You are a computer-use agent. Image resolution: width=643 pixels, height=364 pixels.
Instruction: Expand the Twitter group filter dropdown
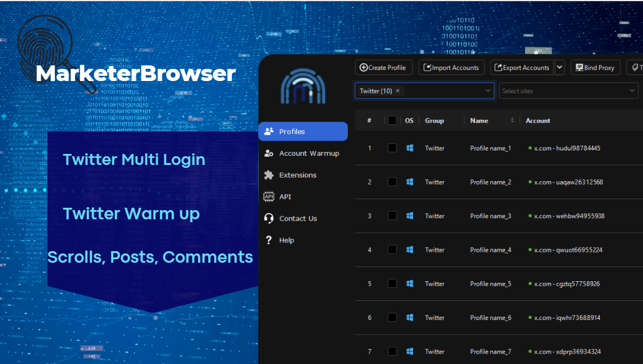[488, 91]
